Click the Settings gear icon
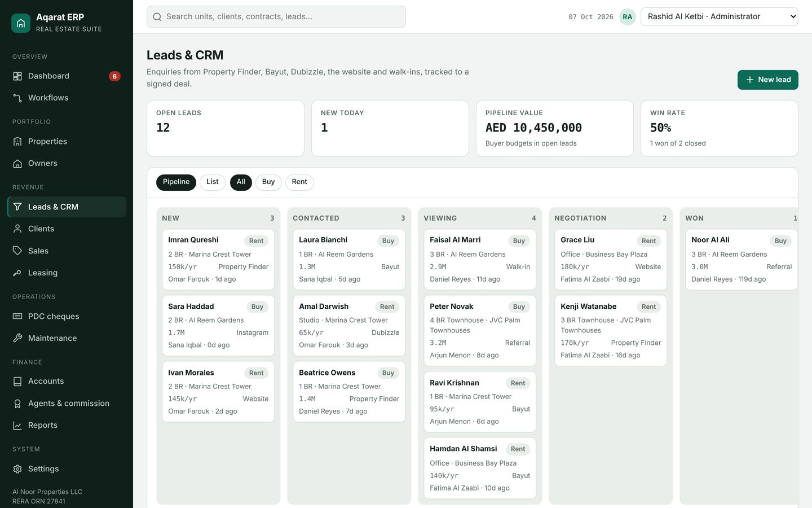812x508 pixels. [17, 469]
